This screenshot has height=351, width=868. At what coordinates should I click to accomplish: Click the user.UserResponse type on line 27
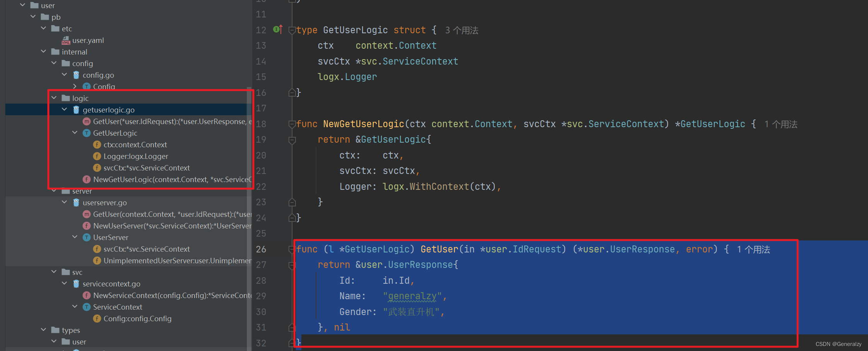tap(407, 265)
